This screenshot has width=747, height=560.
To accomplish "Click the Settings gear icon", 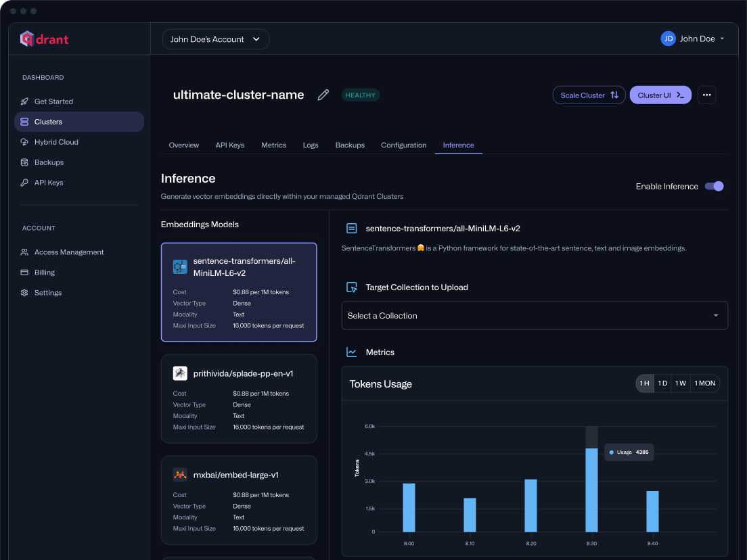I will coord(24,292).
